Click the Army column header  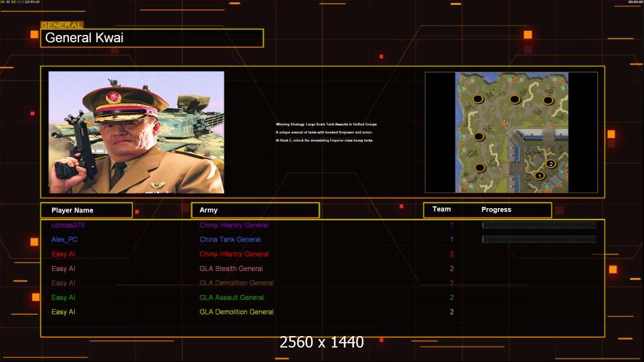pos(255,211)
